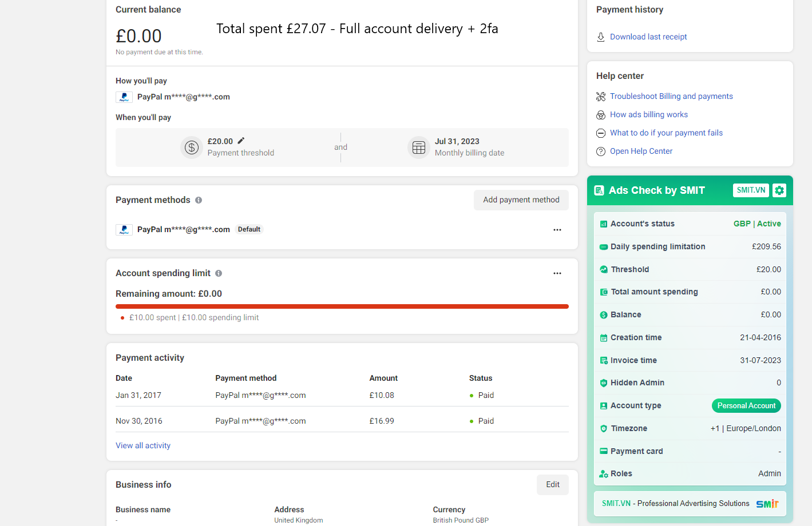This screenshot has width=812, height=526.
Task: Click the PayPal logo under How you'll pay
Action: tap(124, 97)
